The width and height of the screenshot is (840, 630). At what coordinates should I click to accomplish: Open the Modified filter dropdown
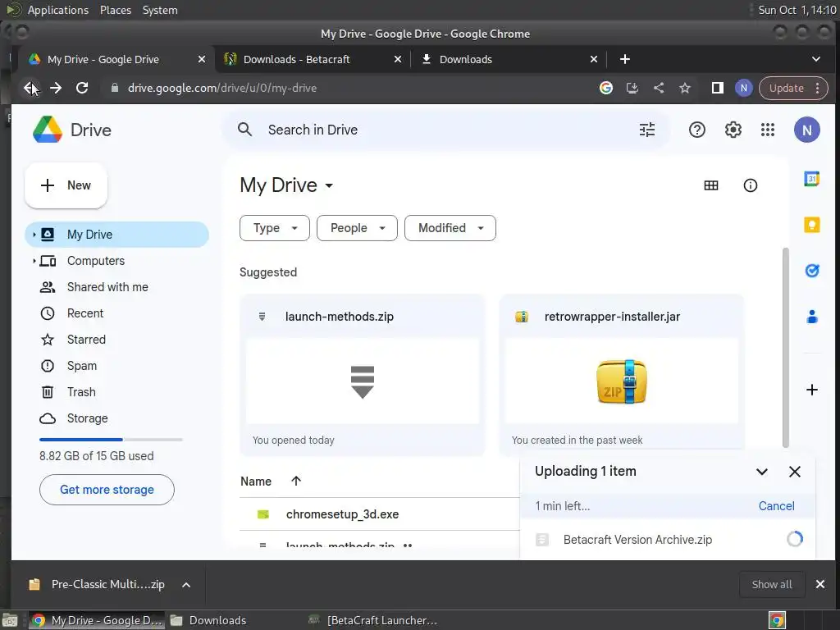click(x=450, y=228)
